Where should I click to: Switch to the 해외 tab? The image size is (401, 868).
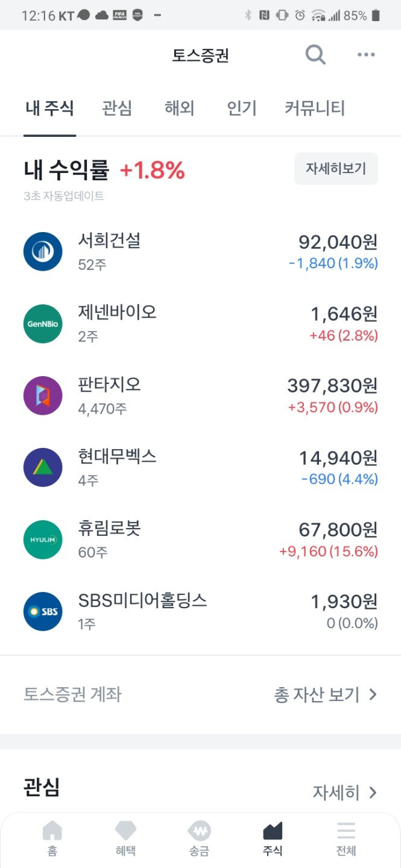(x=179, y=108)
